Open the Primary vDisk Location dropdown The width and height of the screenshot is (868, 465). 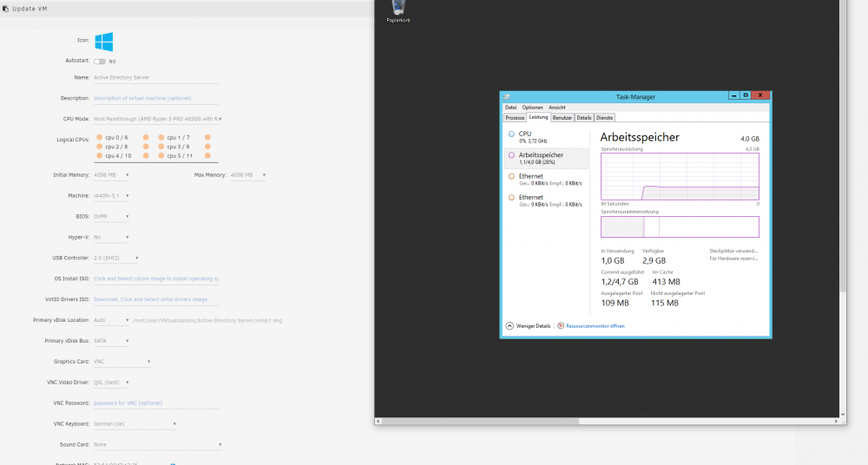click(111, 320)
